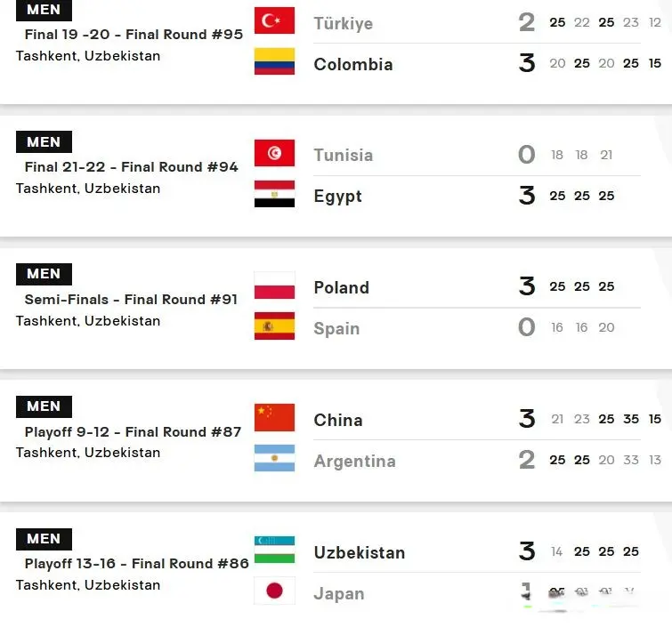Open the Playoff 13-16 Final Round #86 match

(x=137, y=564)
